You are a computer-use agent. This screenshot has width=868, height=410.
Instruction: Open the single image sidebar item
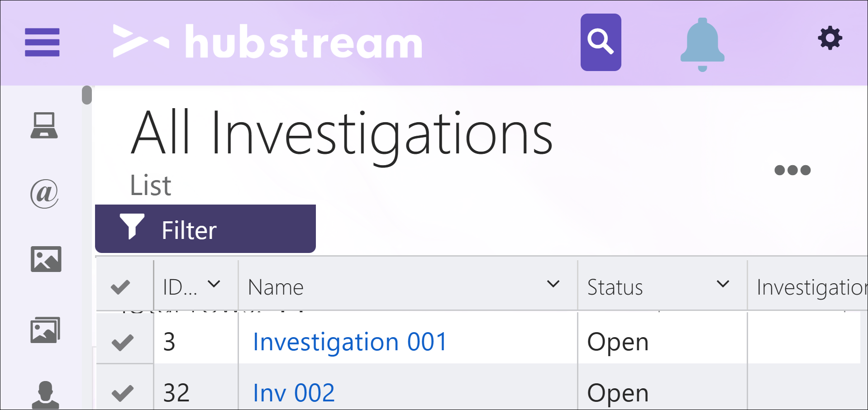pos(46,259)
